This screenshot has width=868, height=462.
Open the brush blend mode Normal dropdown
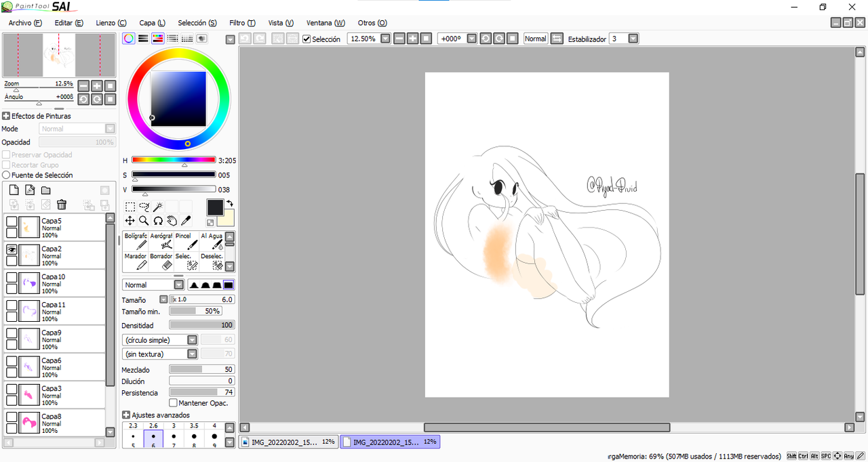(x=179, y=285)
